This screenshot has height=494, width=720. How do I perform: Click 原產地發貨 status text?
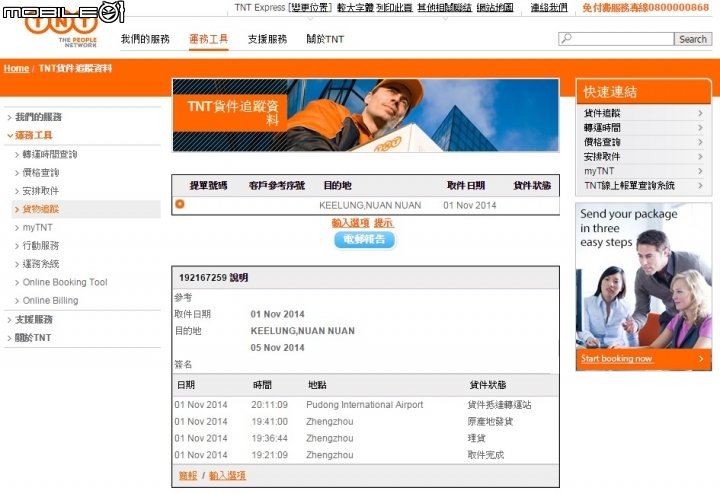point(490,421)
